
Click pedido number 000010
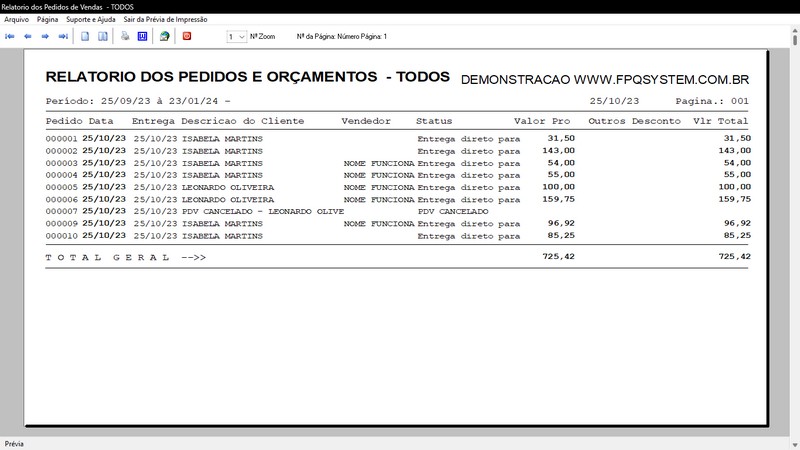[x=61, y=236]
